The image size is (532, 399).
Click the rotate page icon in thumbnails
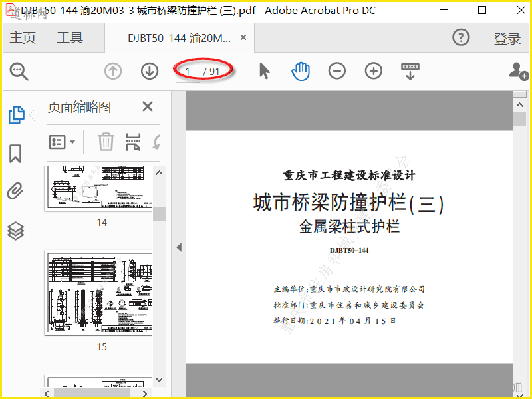[156, 142]
